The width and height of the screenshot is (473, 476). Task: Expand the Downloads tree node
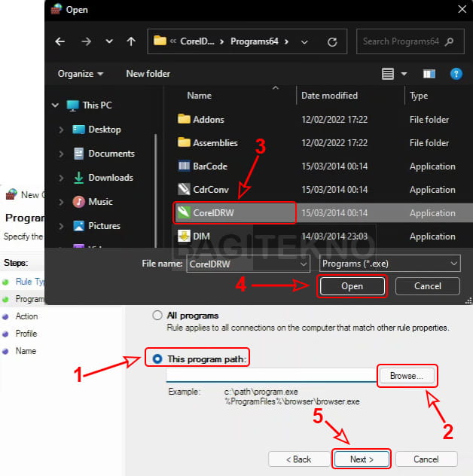tap(61, 178)
